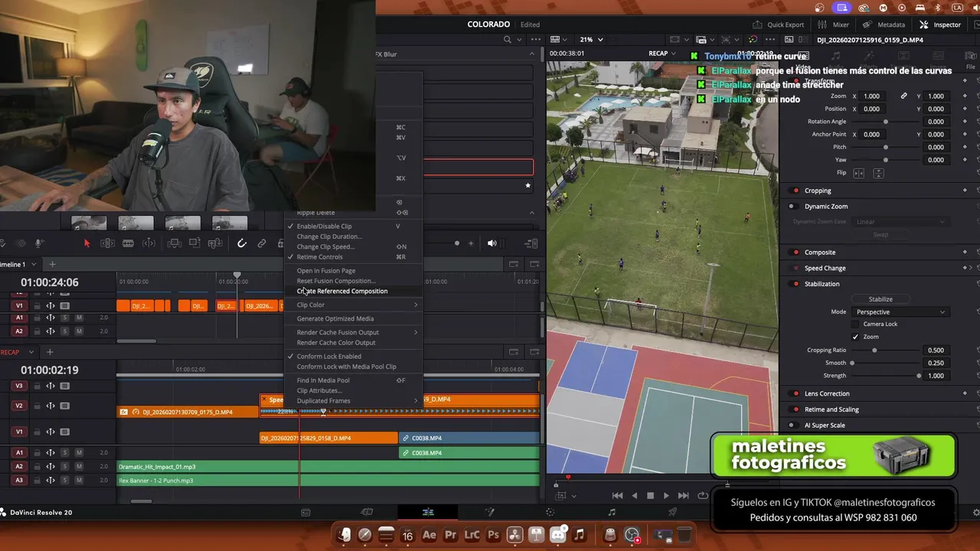Viewport: 980px width, 551px height.
Task: Open the RECAP timeline tab dropdown
Action: click(x=31, y=352)
